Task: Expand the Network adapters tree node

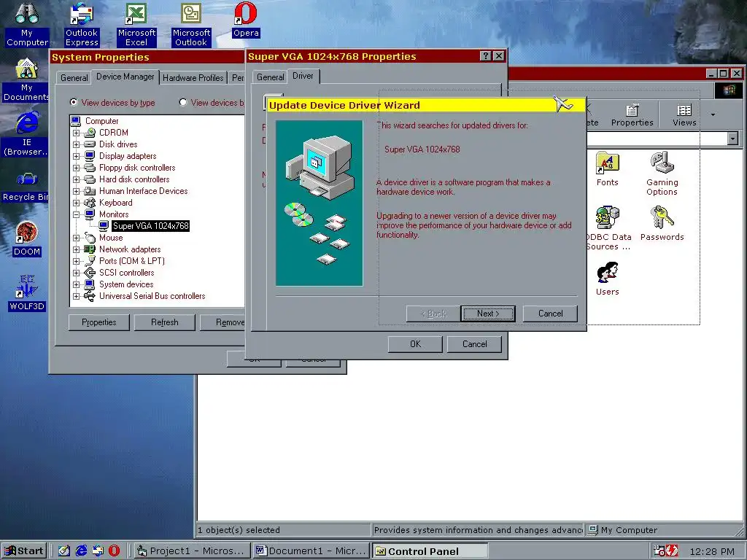Action: pyautogui.click(x=76, y=249)
